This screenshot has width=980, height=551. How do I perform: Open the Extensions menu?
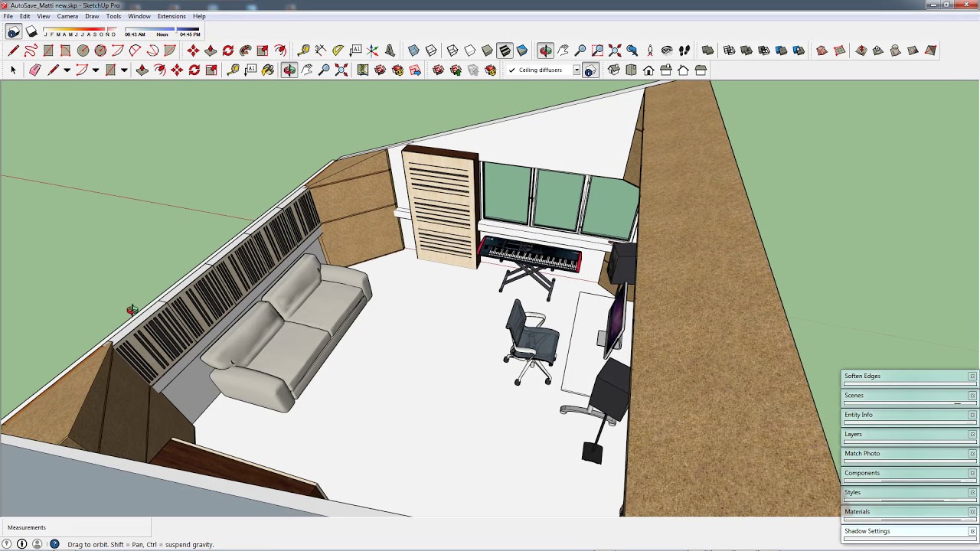coord(171,16)
